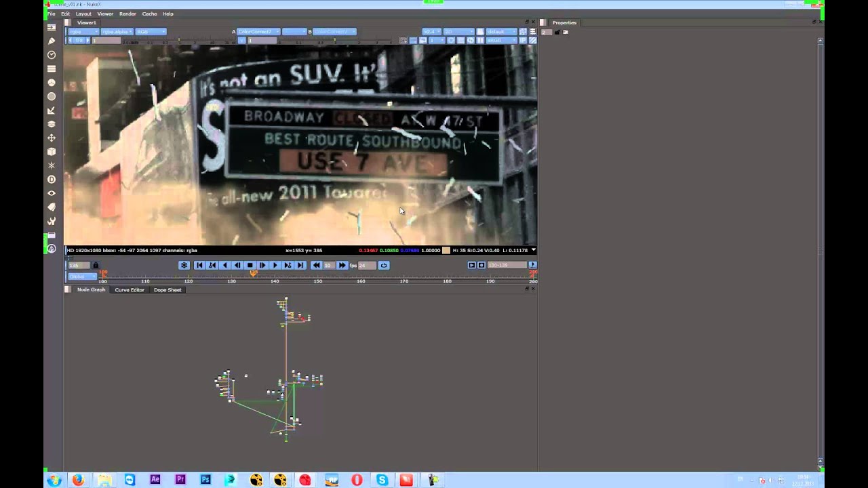Switch to the Dope Sheet tab

tap(167, 289)
